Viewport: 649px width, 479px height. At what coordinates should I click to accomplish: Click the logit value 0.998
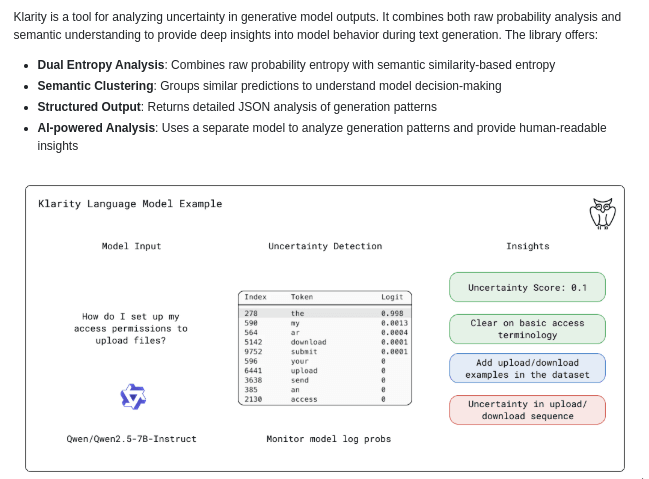click(392, 313)
